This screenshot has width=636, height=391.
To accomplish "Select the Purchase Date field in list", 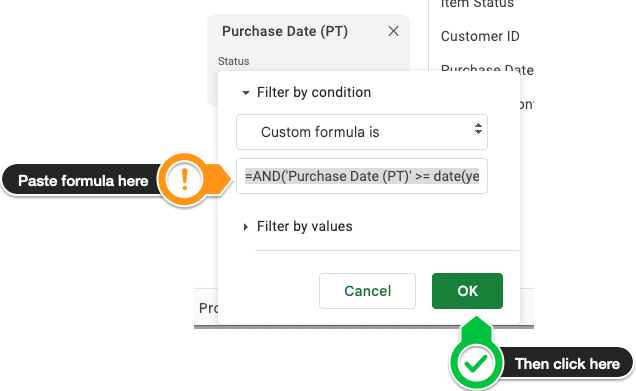I will pos(487,70).
